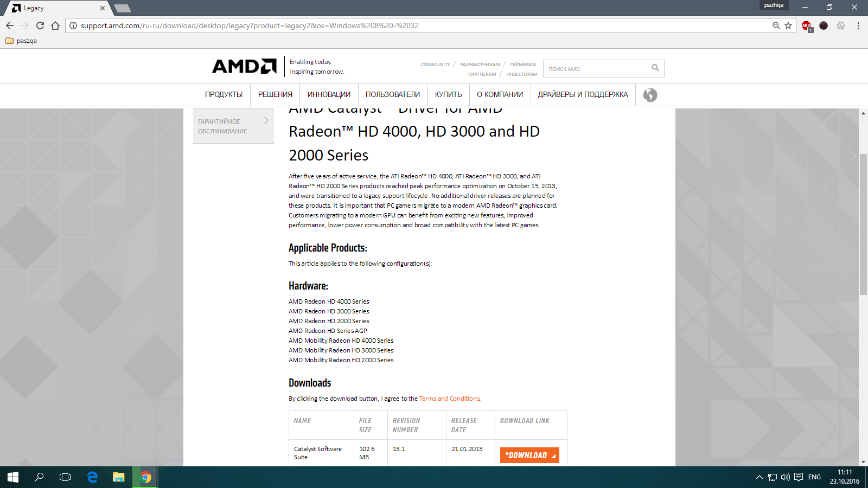The image size is (868, 488).
Task: Reload the page with the refresh icon
Action: tap(40, 25)
